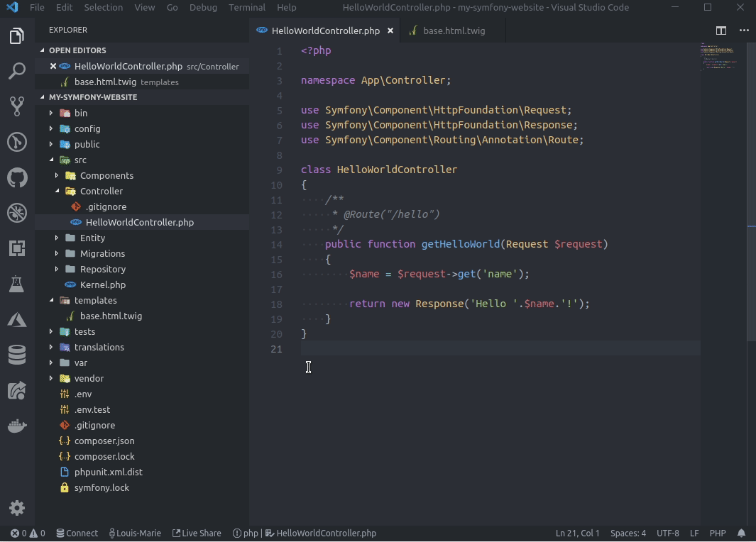756x542 pixels.
Task: Click the code minimap preview
Action: (x=718, y=57)
